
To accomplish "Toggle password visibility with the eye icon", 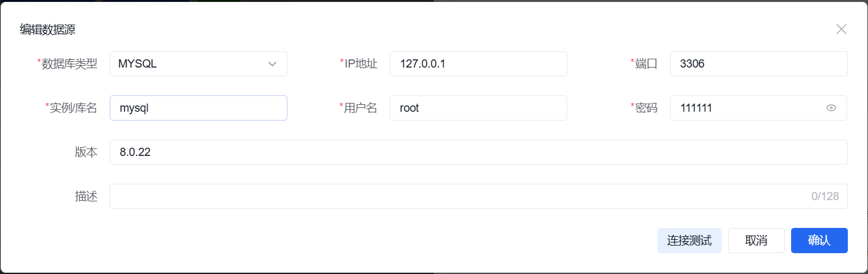I will tap(831, 108).
